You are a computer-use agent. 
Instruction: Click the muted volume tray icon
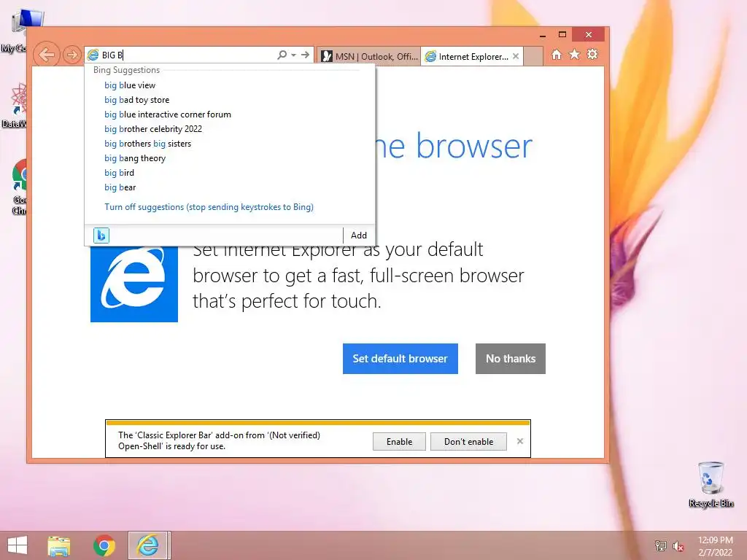[678, 546]
